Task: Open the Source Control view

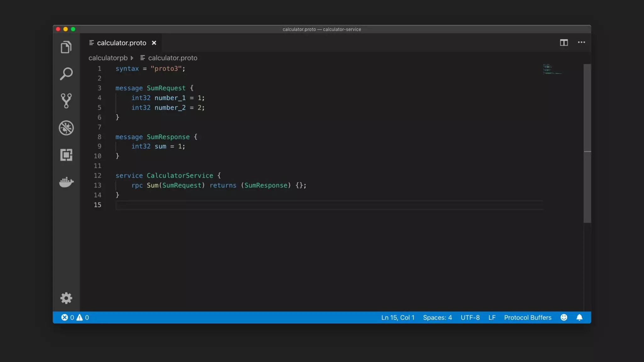Action: [x=66, y=101]
